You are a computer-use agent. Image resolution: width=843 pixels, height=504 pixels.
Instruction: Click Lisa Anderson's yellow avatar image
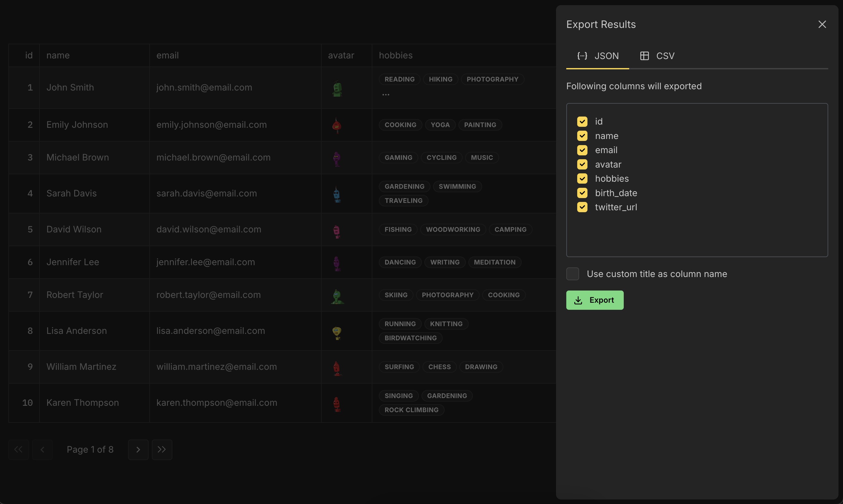[336, 333]
